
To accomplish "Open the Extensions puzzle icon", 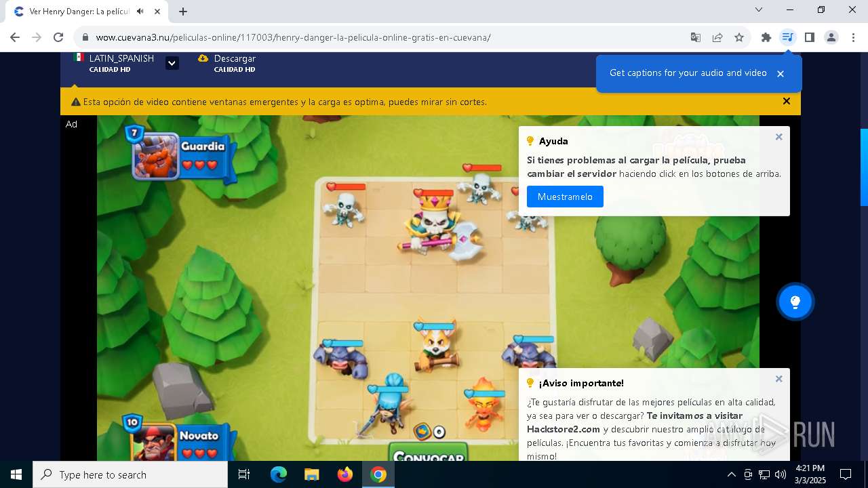I will [x=766, y=37].
